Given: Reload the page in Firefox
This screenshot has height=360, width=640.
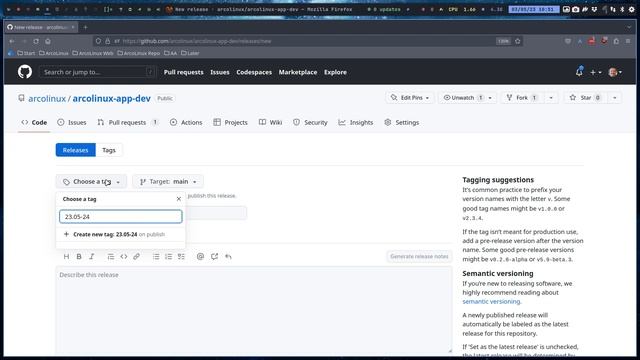Looking at the screenshot, I should pos(36,41).
